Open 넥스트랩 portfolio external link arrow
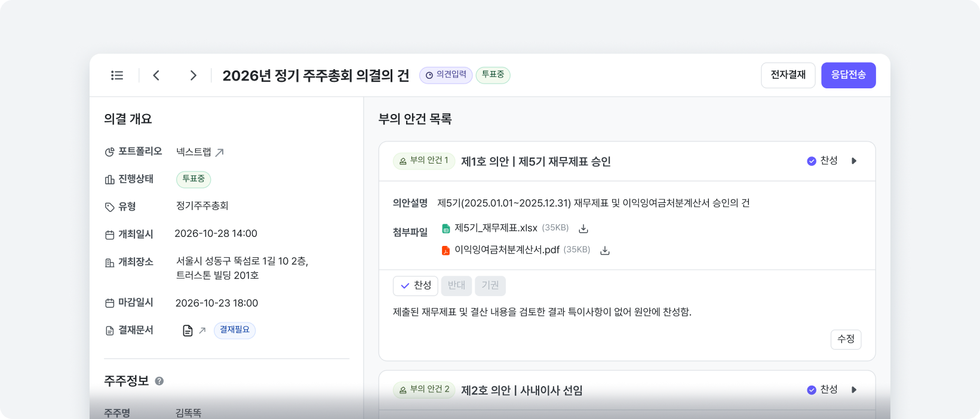 coord(220,152)
